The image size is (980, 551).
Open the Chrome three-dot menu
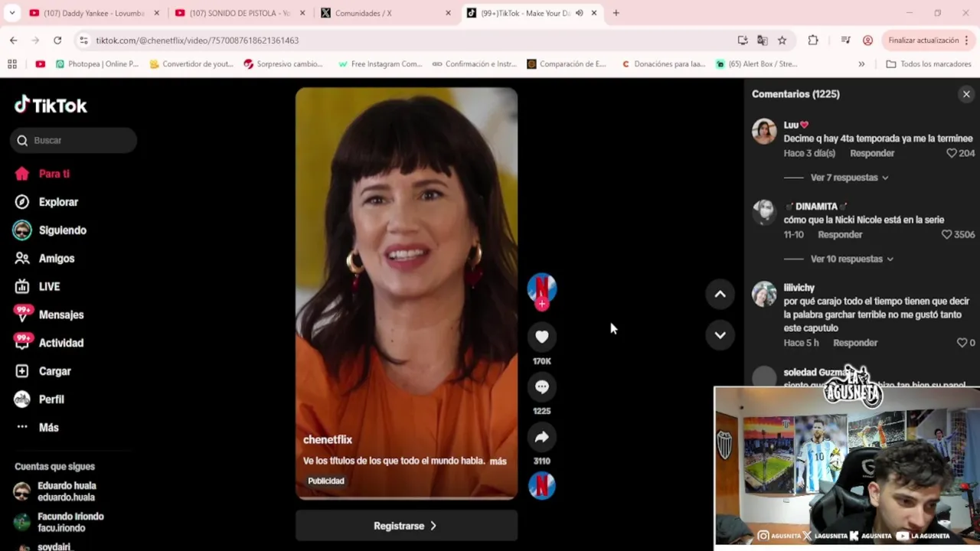click(x=968, y=40)
